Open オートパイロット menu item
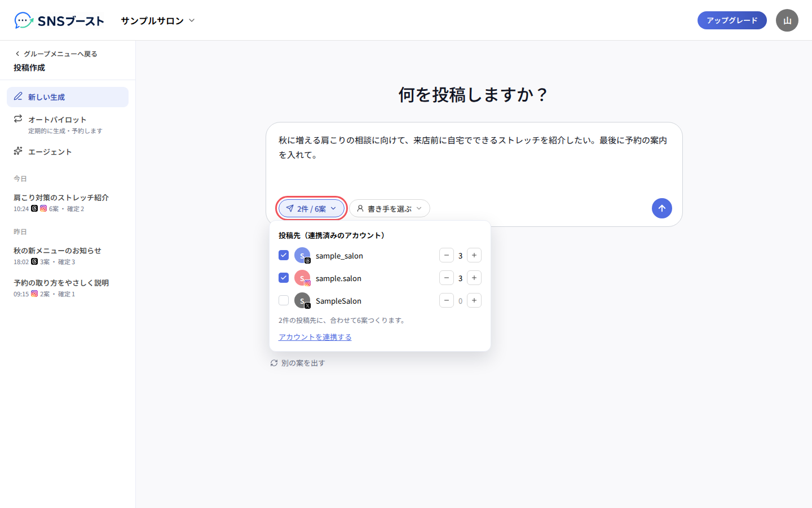The width and height of the screenshot is (812, 508). point(68,124)
